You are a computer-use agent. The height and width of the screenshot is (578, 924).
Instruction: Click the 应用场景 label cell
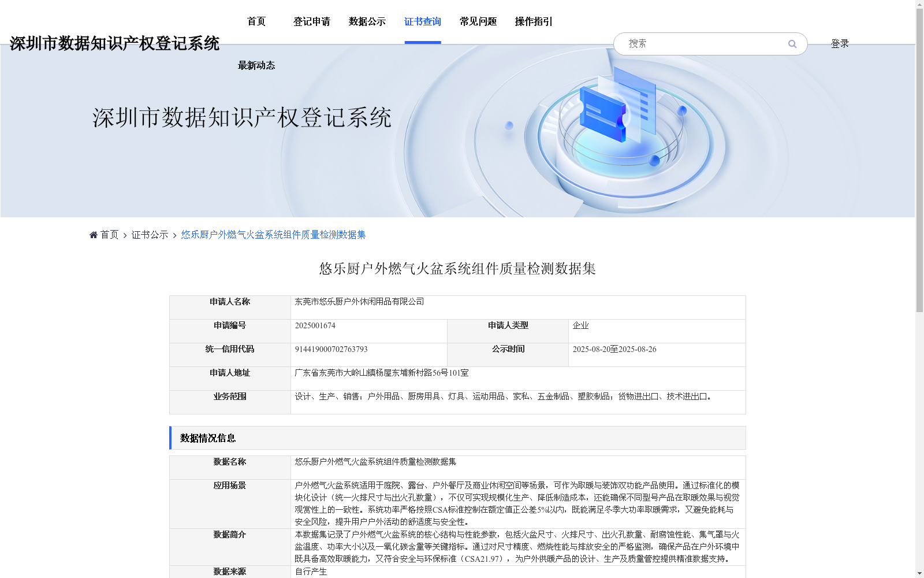click(230, 504)
